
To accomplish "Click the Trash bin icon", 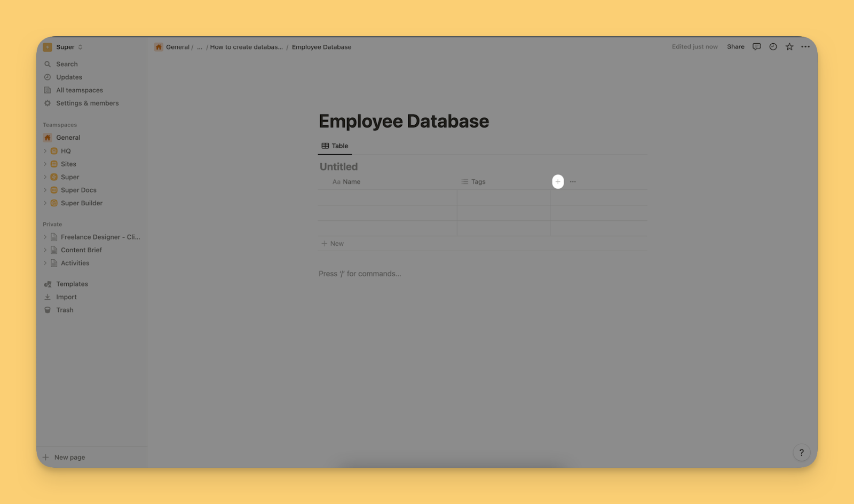I will pos(48,310).
